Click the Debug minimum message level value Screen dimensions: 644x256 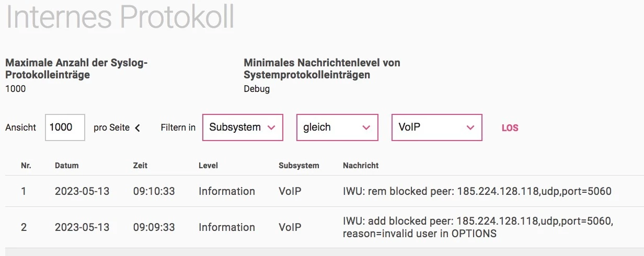click(257, 89)
